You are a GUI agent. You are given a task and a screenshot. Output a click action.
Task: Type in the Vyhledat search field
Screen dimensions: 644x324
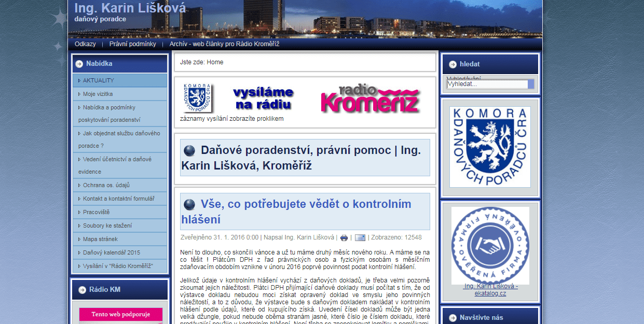pyautogui.click(x=487, y=84)
